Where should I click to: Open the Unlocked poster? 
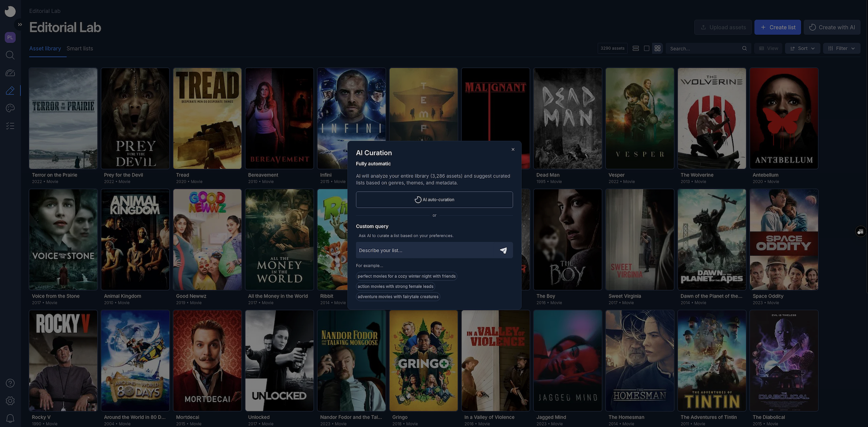(x=280, y=361)
